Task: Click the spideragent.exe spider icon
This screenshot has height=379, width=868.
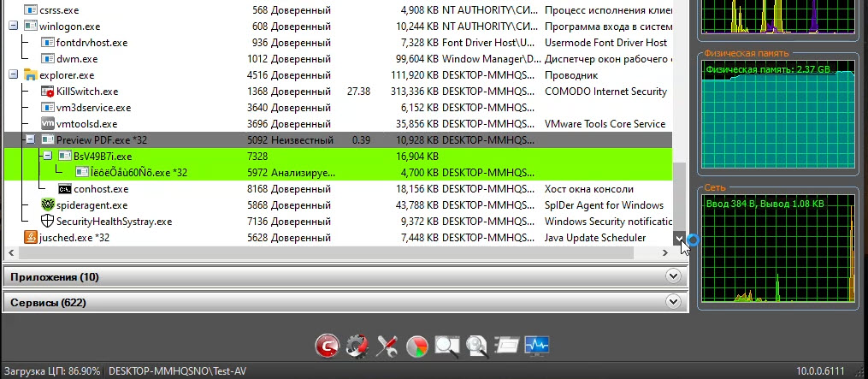Action: 48,205
